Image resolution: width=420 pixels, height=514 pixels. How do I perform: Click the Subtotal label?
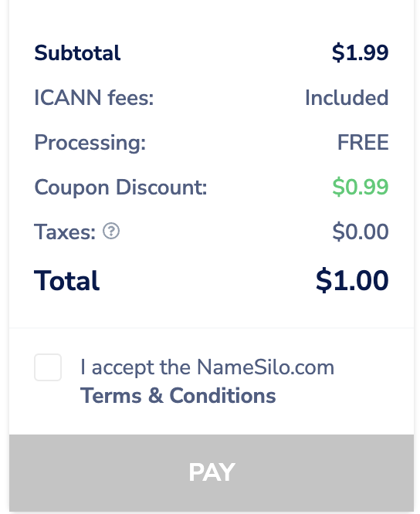pos(77,52)
